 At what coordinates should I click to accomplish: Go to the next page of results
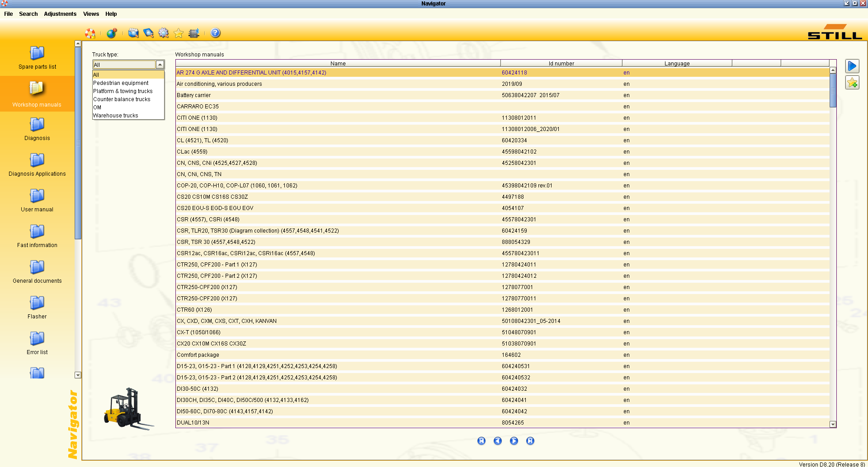click(514, 441)
